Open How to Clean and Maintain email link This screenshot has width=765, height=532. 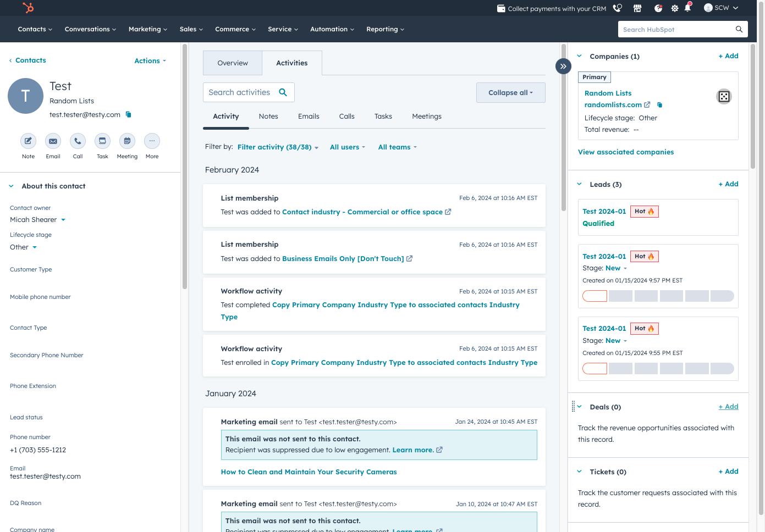pyautogui.click(x=309, y=472)
